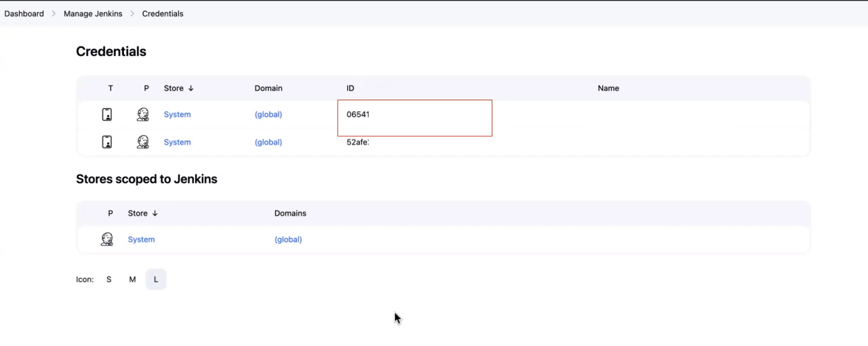868x346 pixels.
Task: Click the T column header
Action: point(110,88)
